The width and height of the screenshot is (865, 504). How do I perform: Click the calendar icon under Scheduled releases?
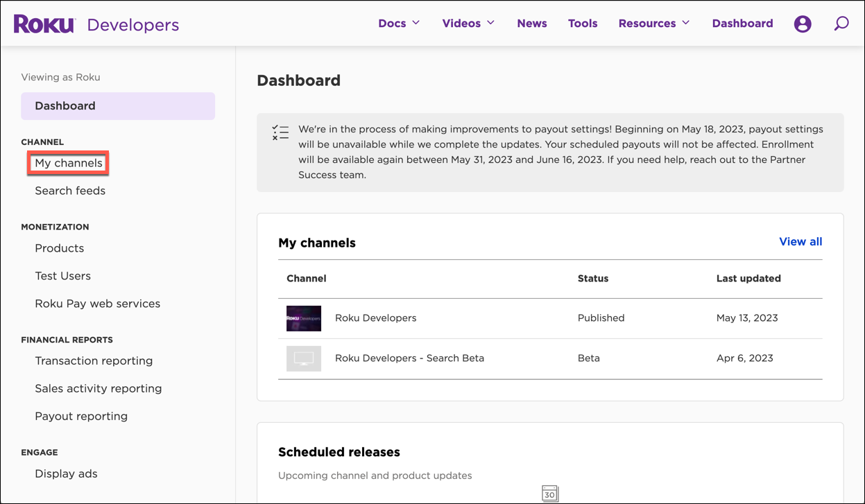[549, 494]
